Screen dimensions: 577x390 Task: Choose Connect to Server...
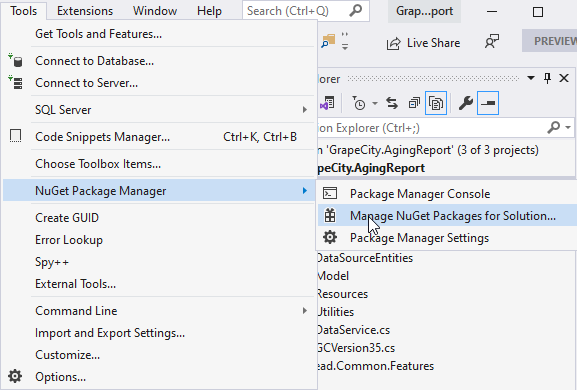pos(159,83)
